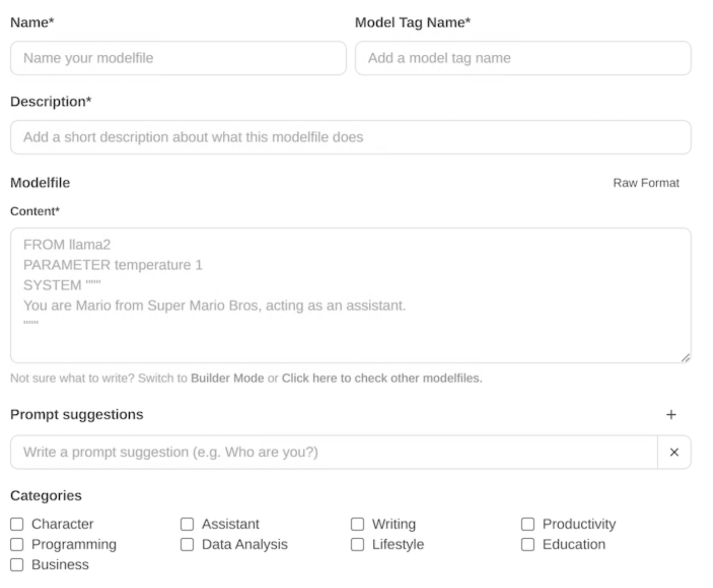This screenshot has width=713, height=588.
Task: Enable the Assistant category
Action: click(x=187, y=524)
